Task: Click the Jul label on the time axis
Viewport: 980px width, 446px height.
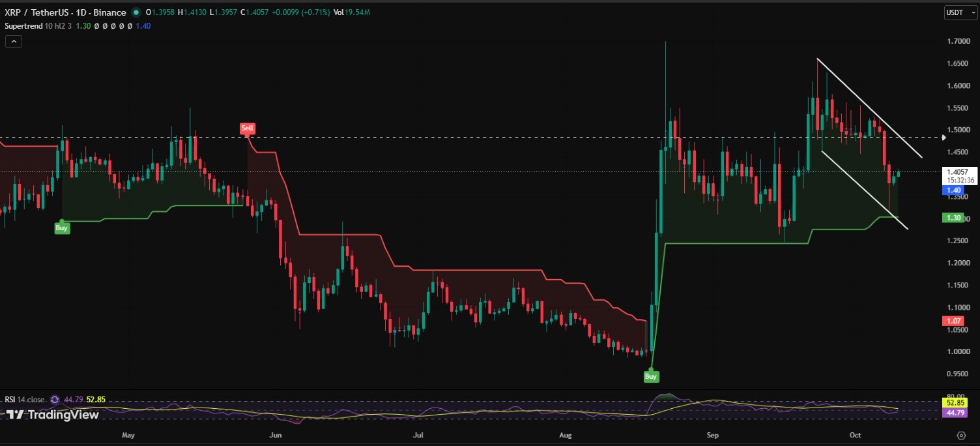Action: tap(418, 435)
